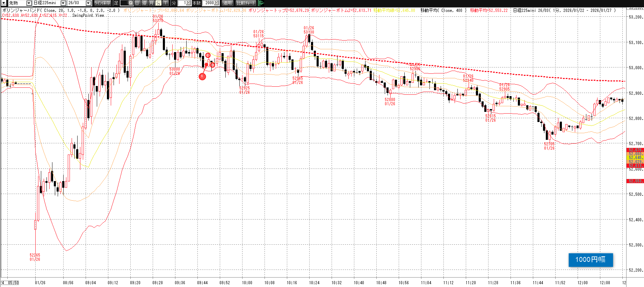Switch to monthly (月) candles
644x287 pixels.
[151, 3]
